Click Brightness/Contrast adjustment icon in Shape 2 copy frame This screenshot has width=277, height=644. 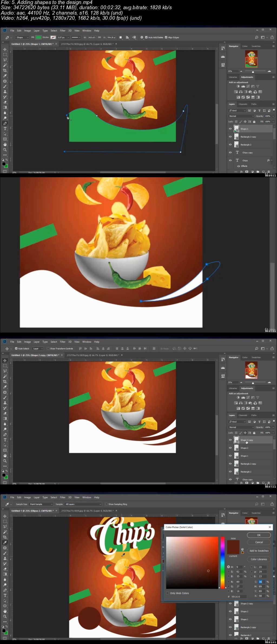click(238, 397)
